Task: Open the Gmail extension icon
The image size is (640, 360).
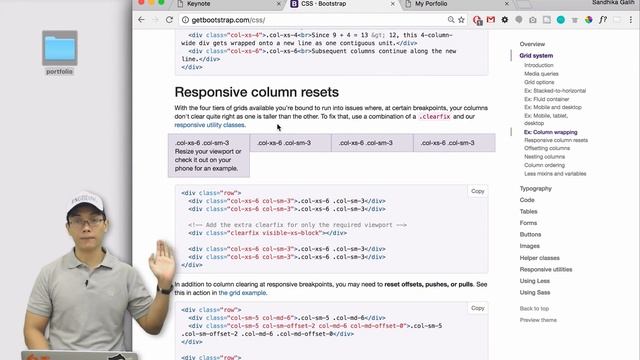Action: click(x=491, y=20)
